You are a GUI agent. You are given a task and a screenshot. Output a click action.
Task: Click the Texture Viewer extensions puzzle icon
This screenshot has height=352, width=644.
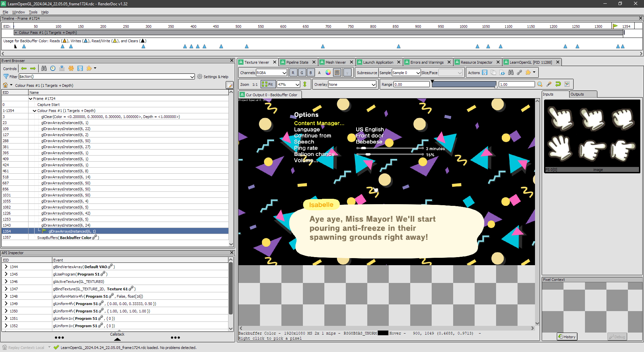[529, 72]
